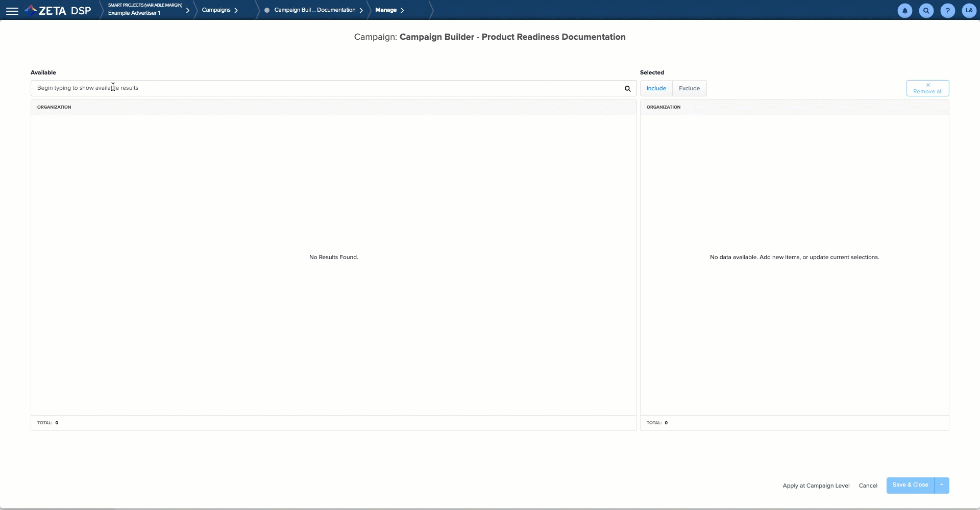The height and width of the screenshot is (510, 980).
Task: Expand the Save & Close dropdown arrow
Action: pos(941,485)
